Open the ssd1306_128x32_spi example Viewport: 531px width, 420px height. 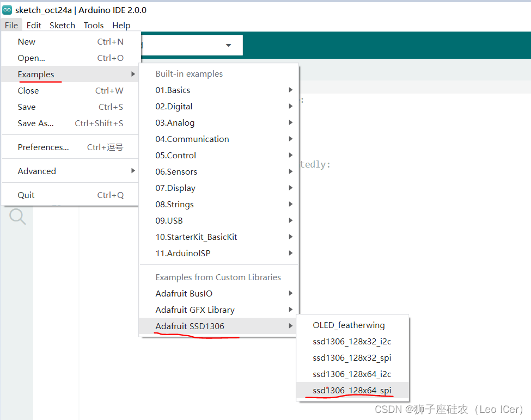tap(352, 357)
